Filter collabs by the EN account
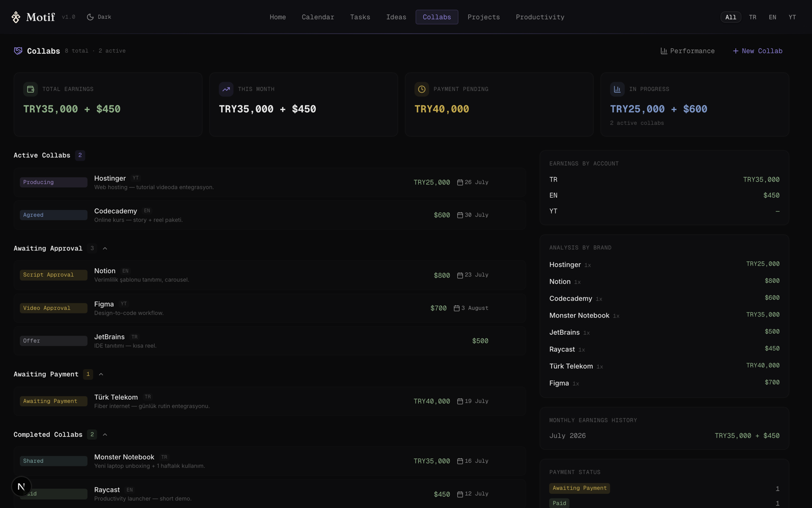The image size is (812, 508). 772,17
